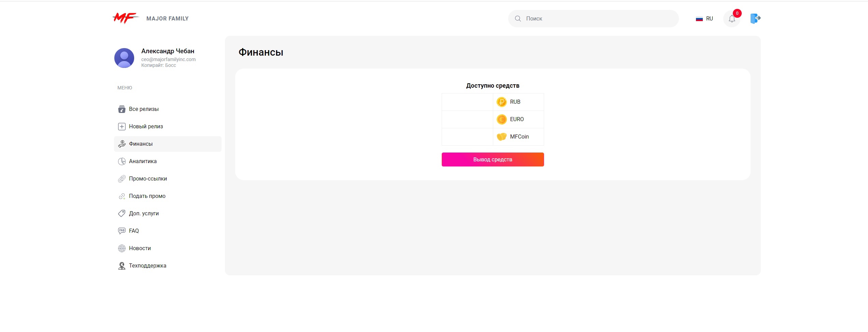This screenshot has width=868, height=332.
Task: Click the MFCoin coins icon
Action: (x=501, y=137)
